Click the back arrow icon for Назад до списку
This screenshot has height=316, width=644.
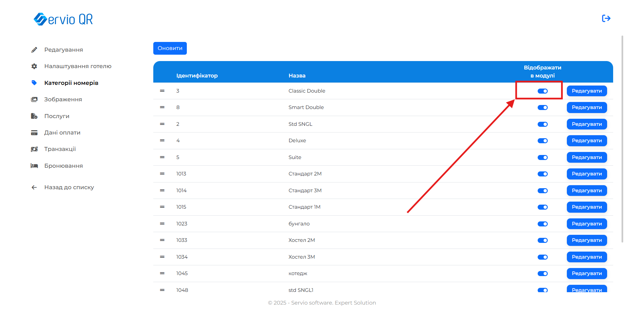(34, 188)
